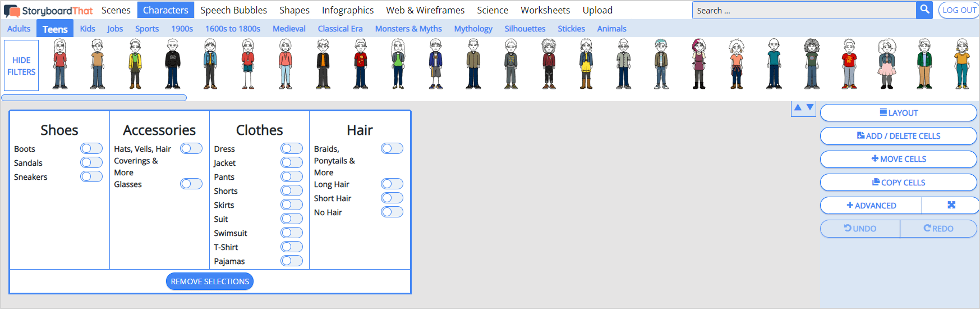
Task: Pick the teen with orange tee and tied shirt
Action: point(737,64)
